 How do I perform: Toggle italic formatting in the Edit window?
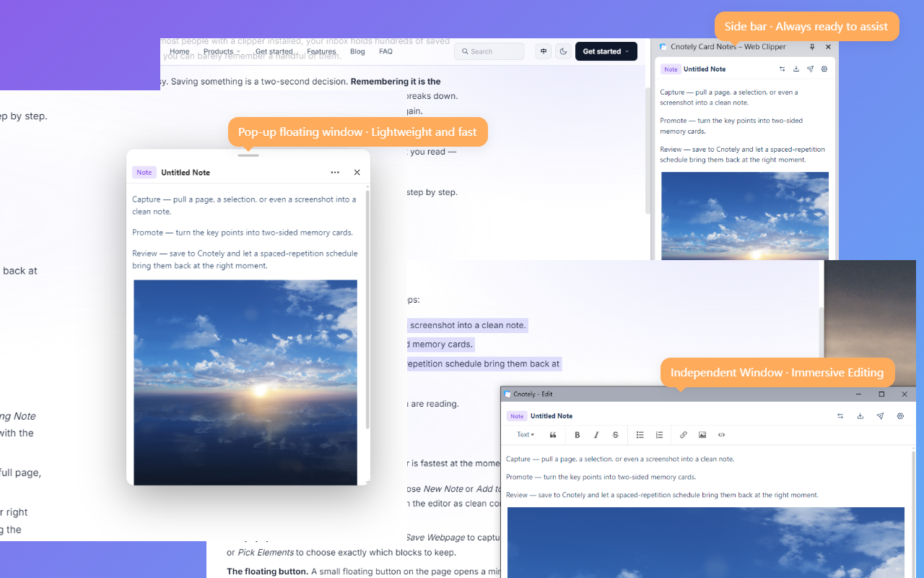pos(596,435)
